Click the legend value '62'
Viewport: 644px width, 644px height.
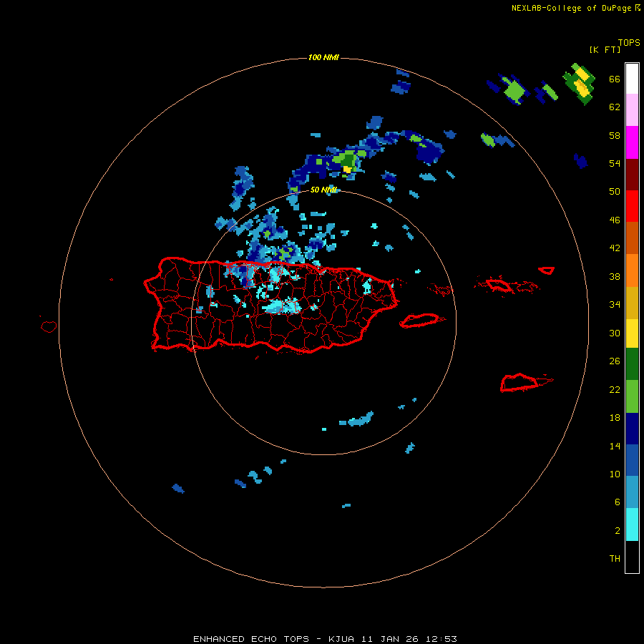[615, 107]
